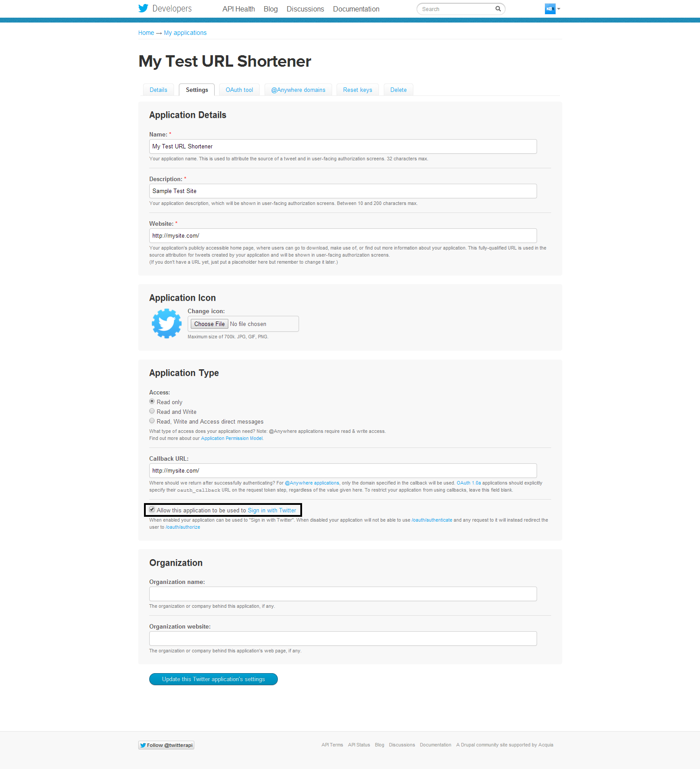Image resolution: width=700 pixels, height=769 pixels.
Task: Click the user avatar in header
Action: click(x=550, y=9)
